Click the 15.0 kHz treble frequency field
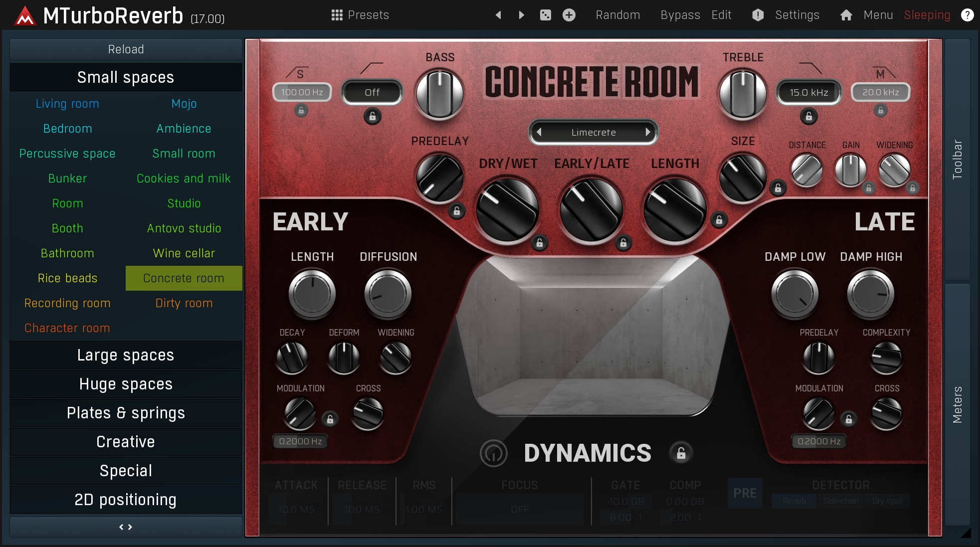980x547 pixels. 808,92
